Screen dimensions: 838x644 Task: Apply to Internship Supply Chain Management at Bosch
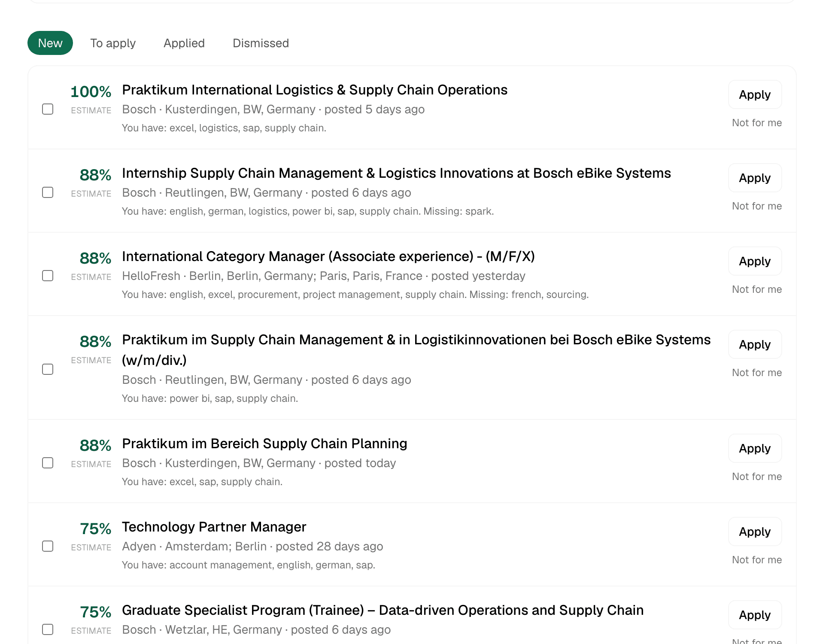[755, 178]
